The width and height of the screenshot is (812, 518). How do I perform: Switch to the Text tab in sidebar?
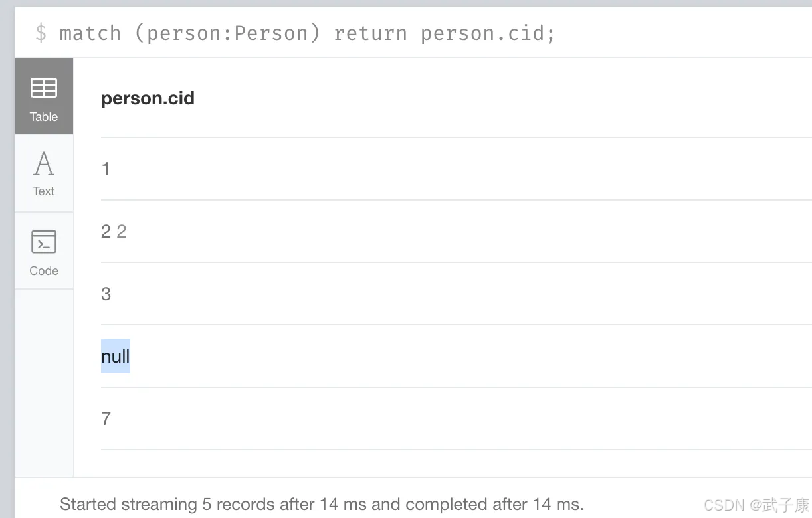tap(43, 173)
